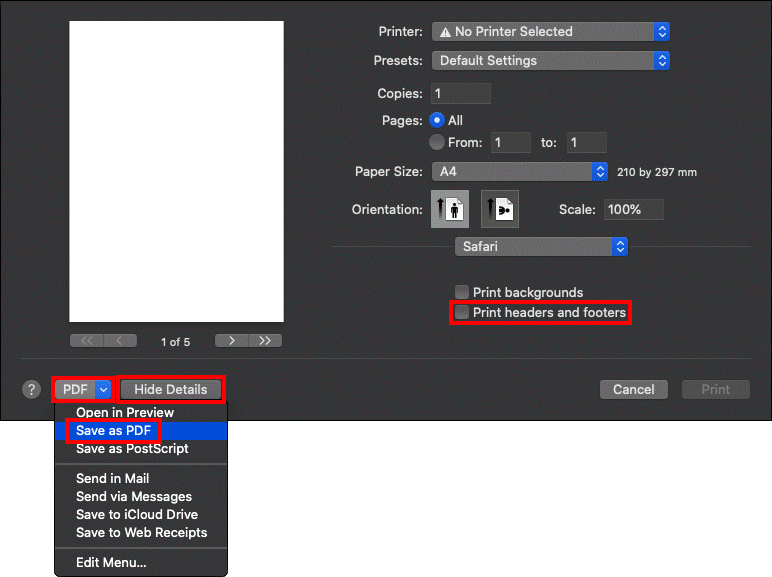Open the Presets dropdown

[x=551, y=61]
